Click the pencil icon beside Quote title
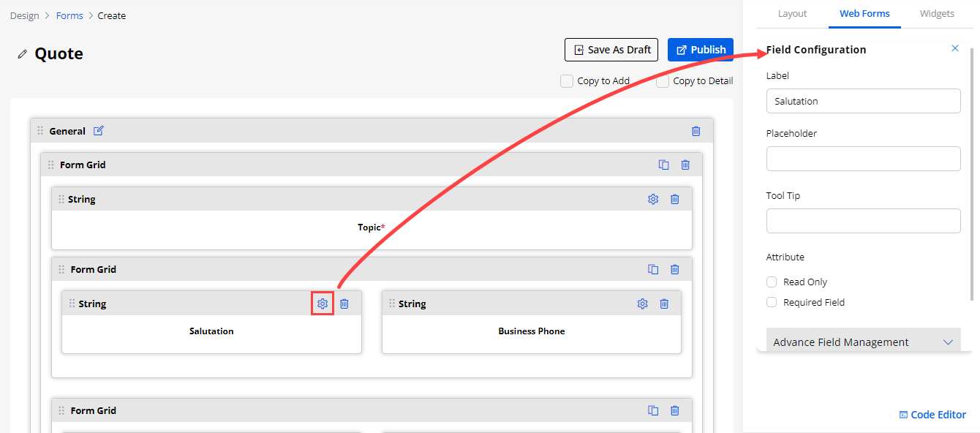The height and width of the screenshot is (433, 980). [23, 54]
